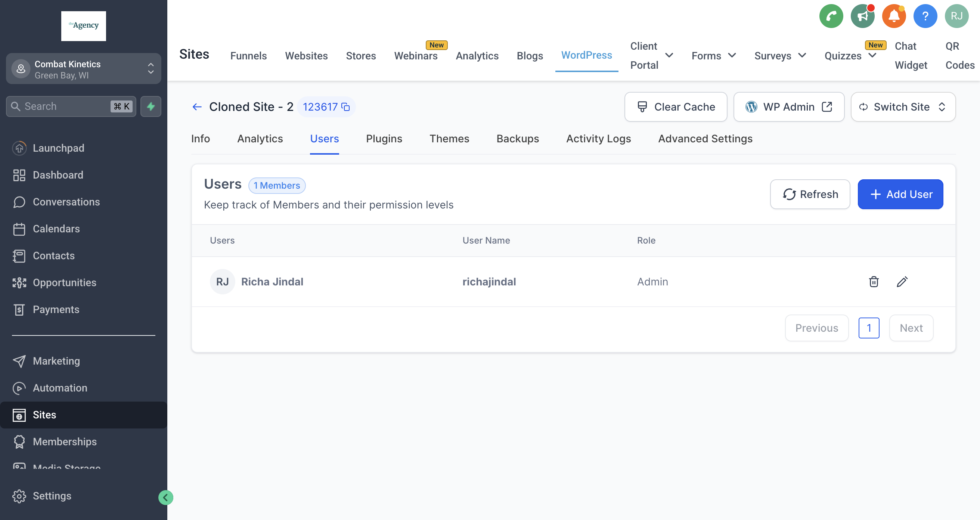
Task: Click the Add User button
Action: pos(900,194)
